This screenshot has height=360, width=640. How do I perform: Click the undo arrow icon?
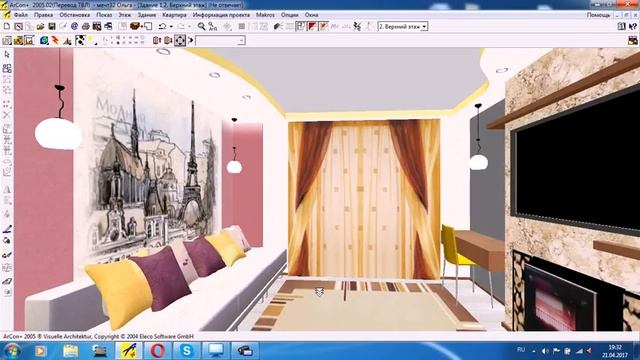(162, 26)
